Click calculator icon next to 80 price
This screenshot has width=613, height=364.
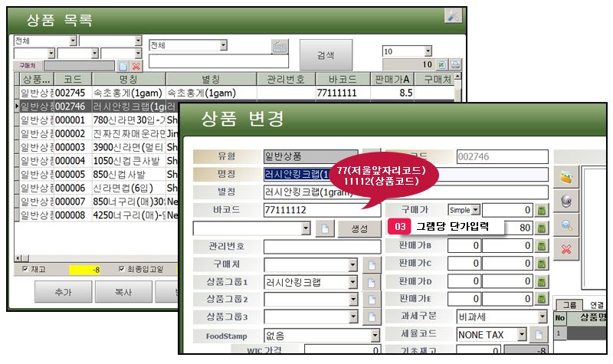[x=542, y=228]
